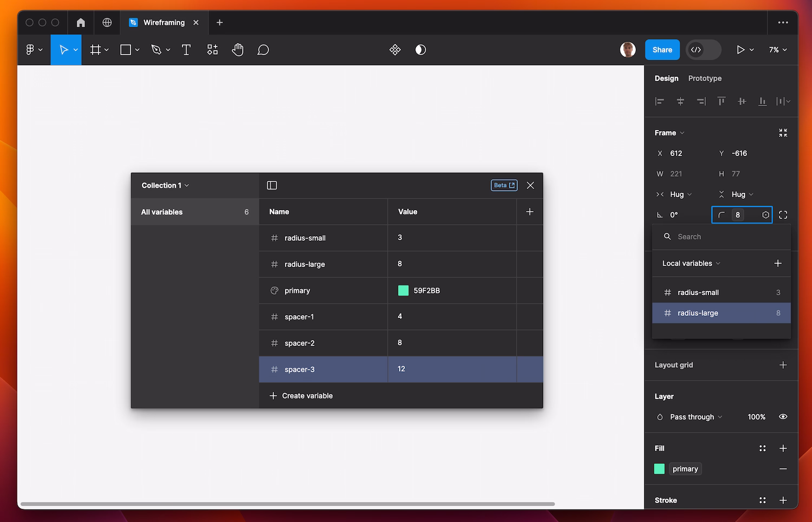Switch to the Prototype tab
Screen dimensions: 812x522
pos(704,78)
